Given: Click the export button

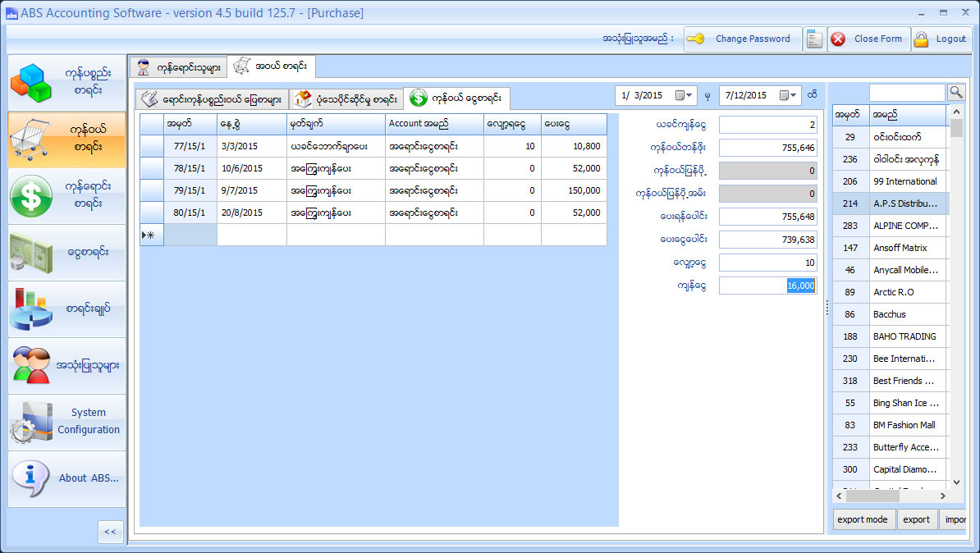Looking at the screenshot, I should 916,519.
